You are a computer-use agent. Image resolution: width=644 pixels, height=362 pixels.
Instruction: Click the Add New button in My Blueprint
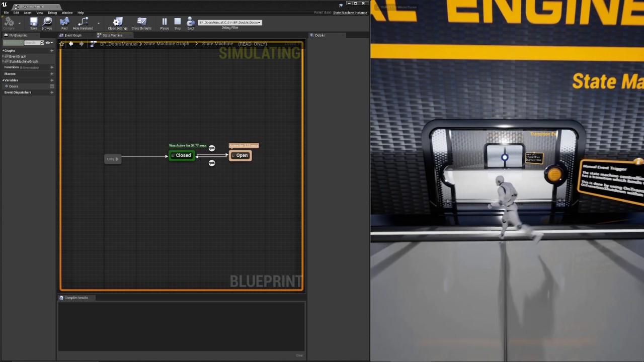13,43
